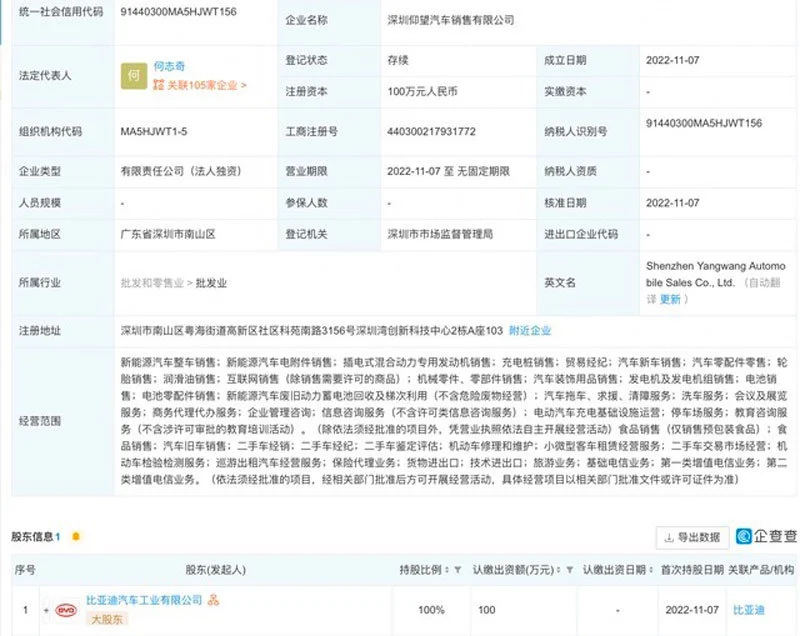Image resolution: width=800 pixels, height=636 pixels.
Task: Click the 进出口企业代码 field label
Action: [x=581, y=235]
